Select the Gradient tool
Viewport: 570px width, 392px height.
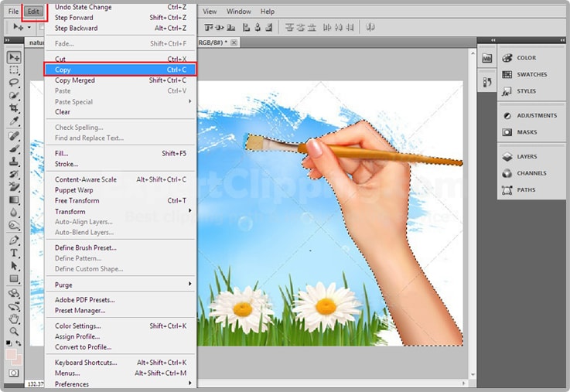click(14, 199)
